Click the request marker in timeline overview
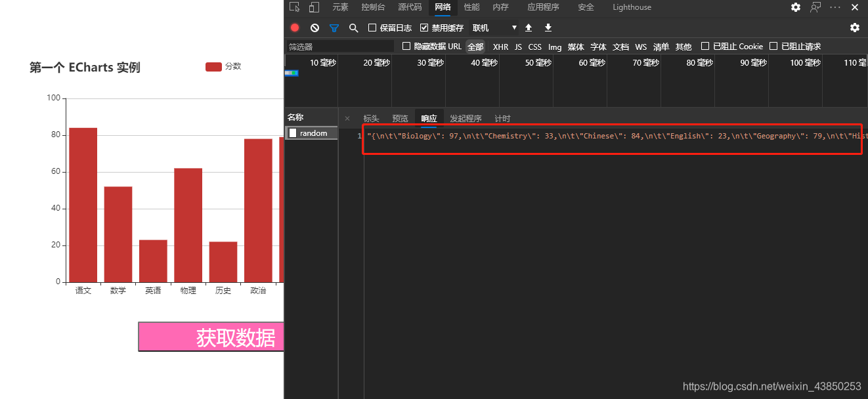 (x=292, y=73)
